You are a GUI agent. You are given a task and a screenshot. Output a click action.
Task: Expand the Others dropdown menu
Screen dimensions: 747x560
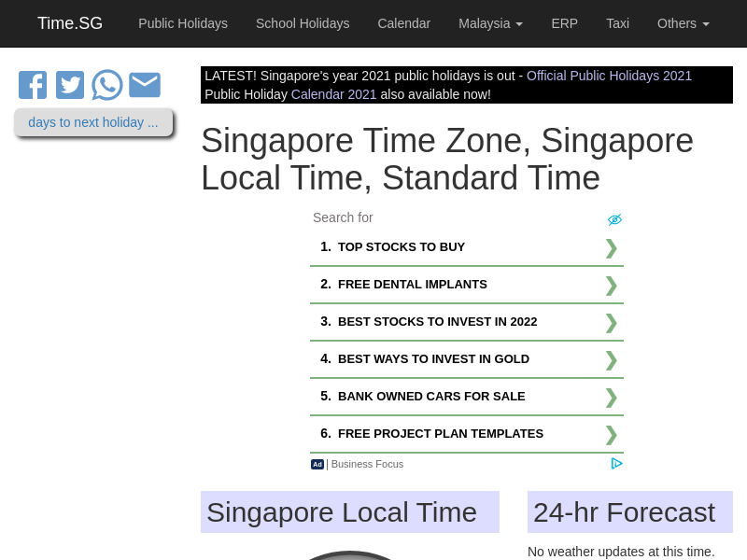tap(684, 23)
